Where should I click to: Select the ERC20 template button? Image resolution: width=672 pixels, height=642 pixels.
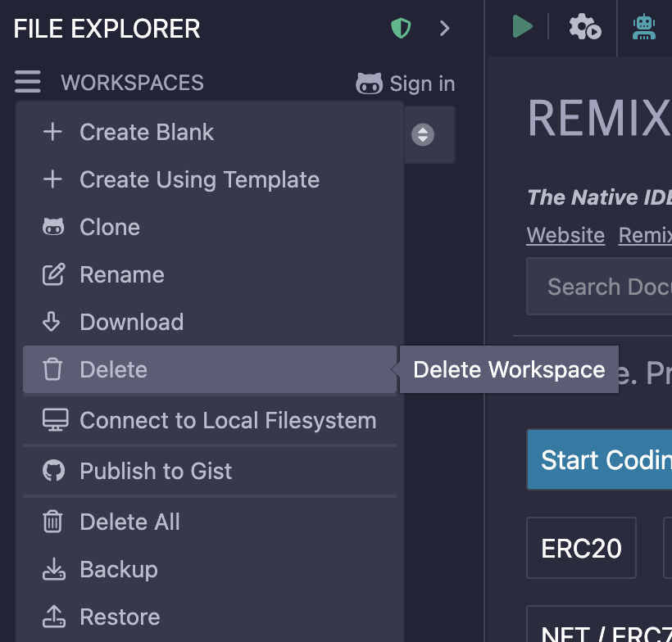tap(581, 548)
